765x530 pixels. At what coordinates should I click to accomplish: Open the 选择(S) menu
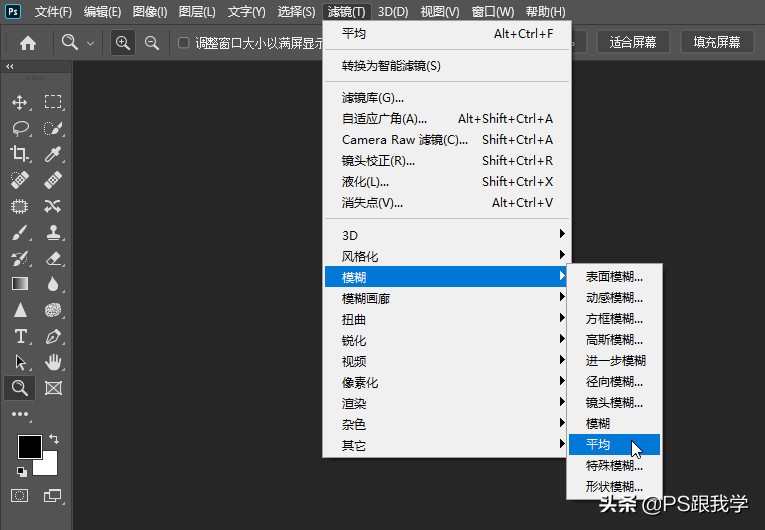[296, 11]
